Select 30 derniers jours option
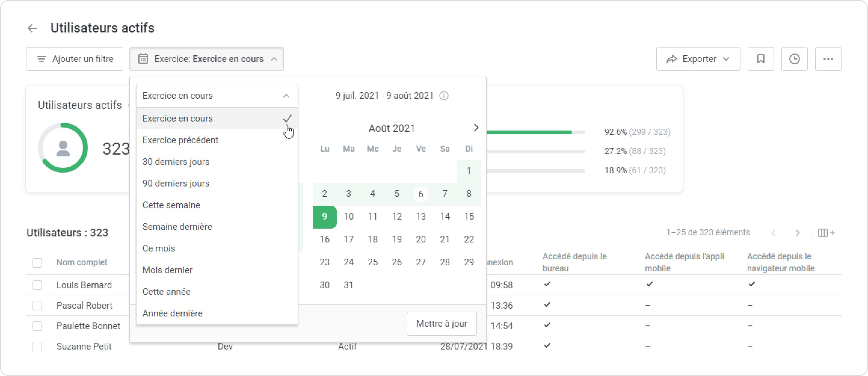Viewport: 868px width, 376px height. (176, 162)
